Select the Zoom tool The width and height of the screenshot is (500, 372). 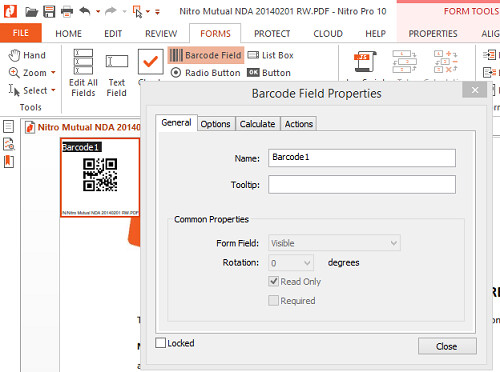[28, 73]
